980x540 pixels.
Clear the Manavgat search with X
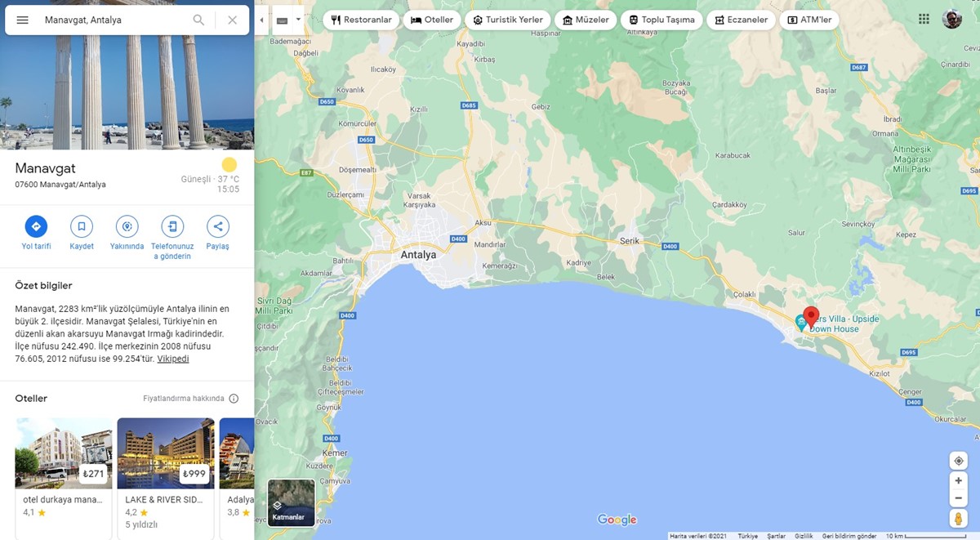click(x=233, y=20)
